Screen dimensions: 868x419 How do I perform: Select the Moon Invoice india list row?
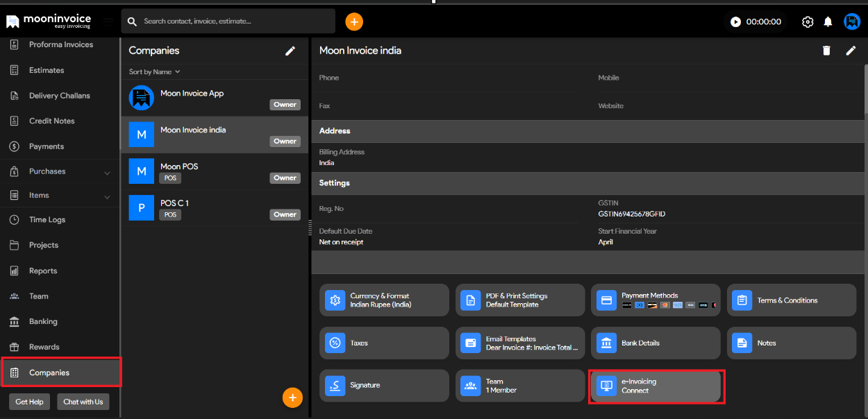point(215,135)
